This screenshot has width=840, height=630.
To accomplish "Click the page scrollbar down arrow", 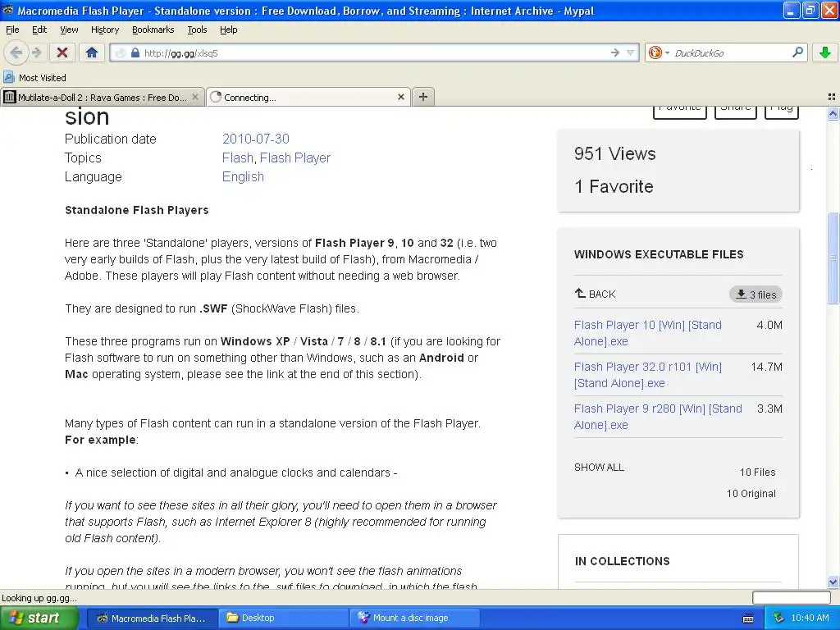I will pyautogui.click(x=833, y=582).
